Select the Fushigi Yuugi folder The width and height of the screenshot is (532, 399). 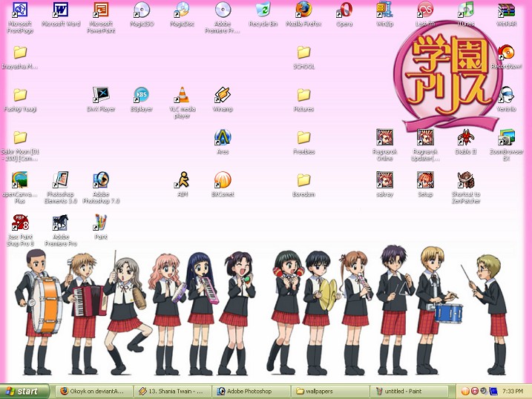point(20,95)
